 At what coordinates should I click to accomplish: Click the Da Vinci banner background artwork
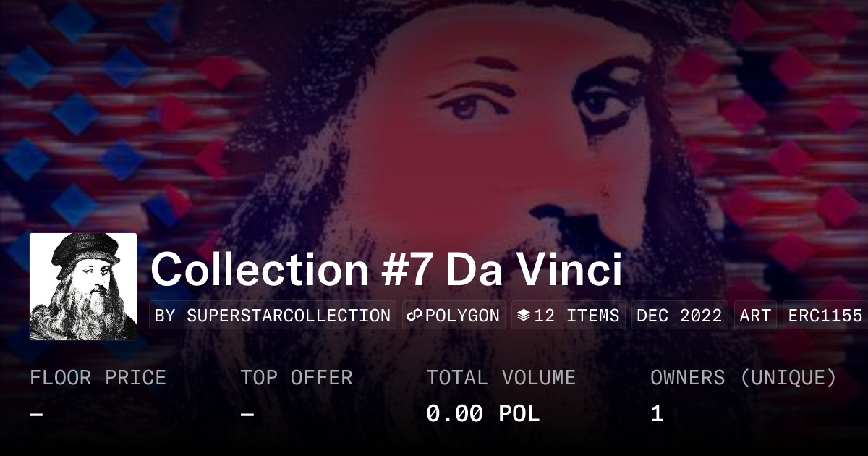[434, 116]
